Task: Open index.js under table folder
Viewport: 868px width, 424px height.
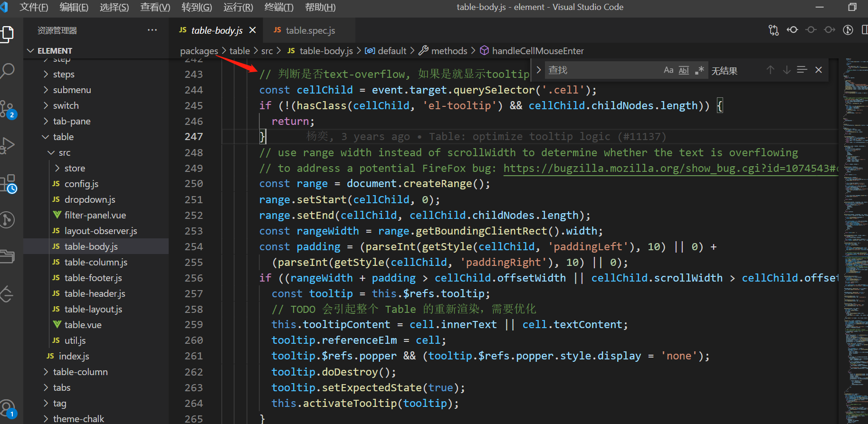Action: point(96,356)
